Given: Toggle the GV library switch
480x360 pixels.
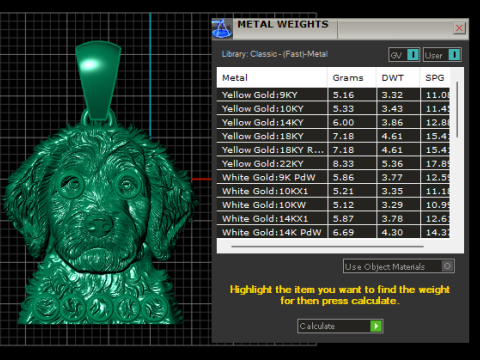Looking at the screenshot, I should click(404, 55).
